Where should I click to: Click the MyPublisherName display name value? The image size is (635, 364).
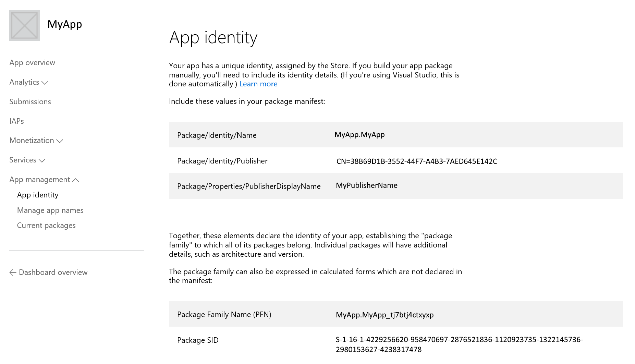[367, 185]
